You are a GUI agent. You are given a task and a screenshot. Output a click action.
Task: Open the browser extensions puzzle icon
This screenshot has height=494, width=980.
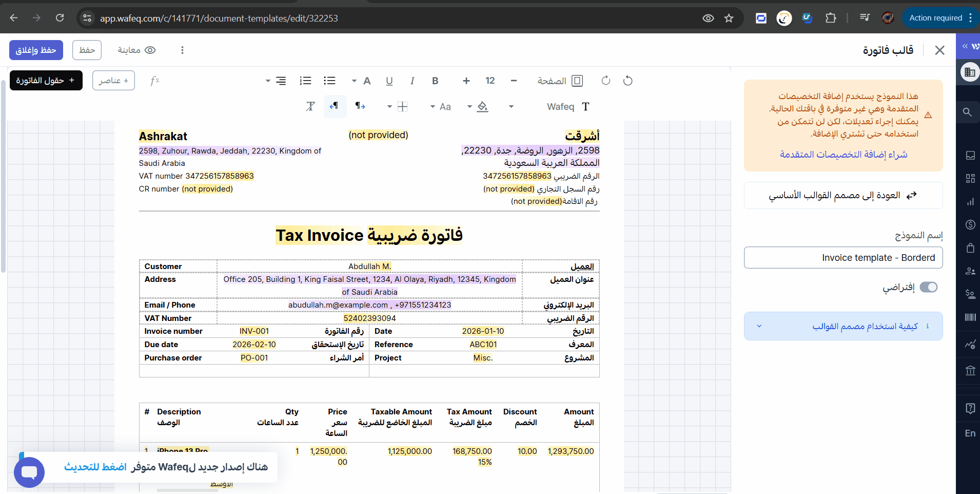click(831, 18)
